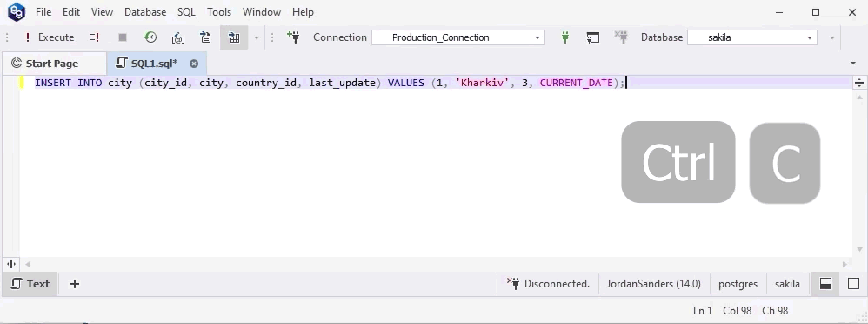
Task: Click the plus button beside Text tab
Action: click(x=75, y=284)
